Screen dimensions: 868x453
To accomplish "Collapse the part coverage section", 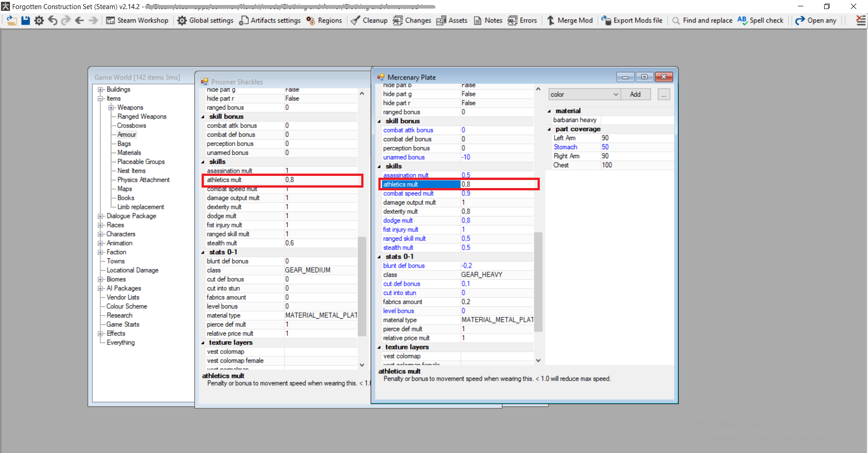I will pos(549,129).
